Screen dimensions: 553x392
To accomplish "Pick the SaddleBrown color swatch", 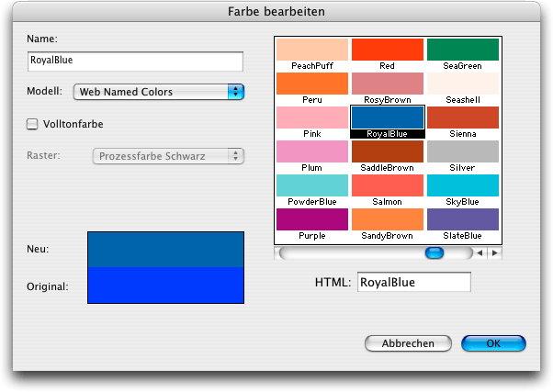I will click(388, 151).
